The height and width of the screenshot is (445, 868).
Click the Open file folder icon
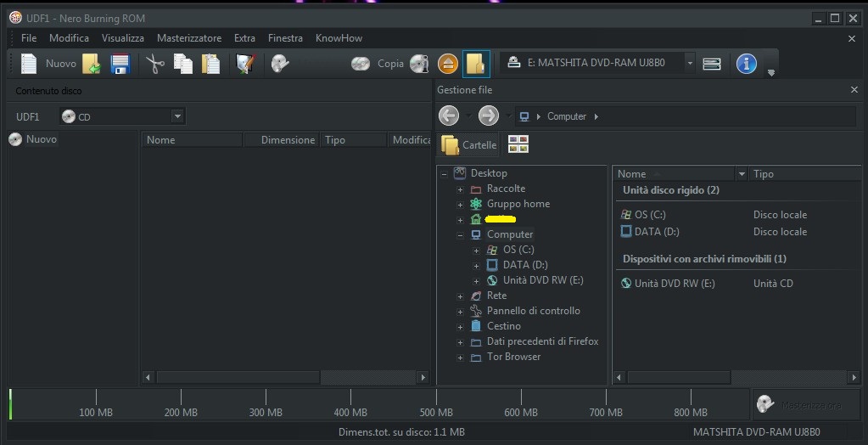tap(92, 64)
